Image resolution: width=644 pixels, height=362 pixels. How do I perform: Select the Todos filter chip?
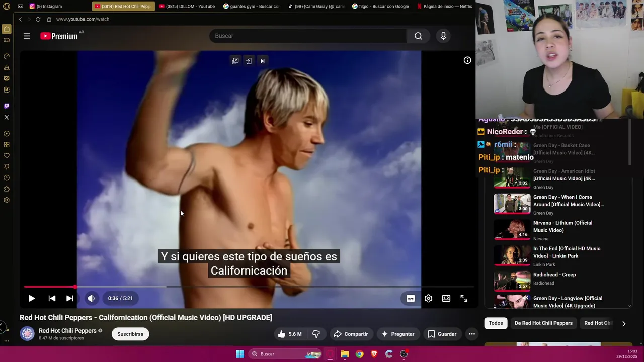tap(496, 323)
